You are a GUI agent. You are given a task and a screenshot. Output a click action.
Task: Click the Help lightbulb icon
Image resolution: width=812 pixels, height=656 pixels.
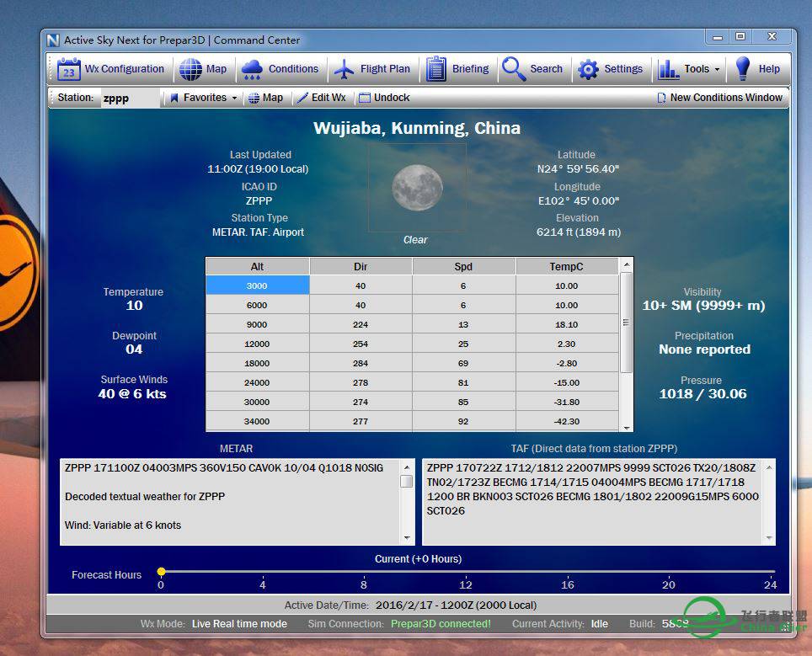click(x=742, y=69)
